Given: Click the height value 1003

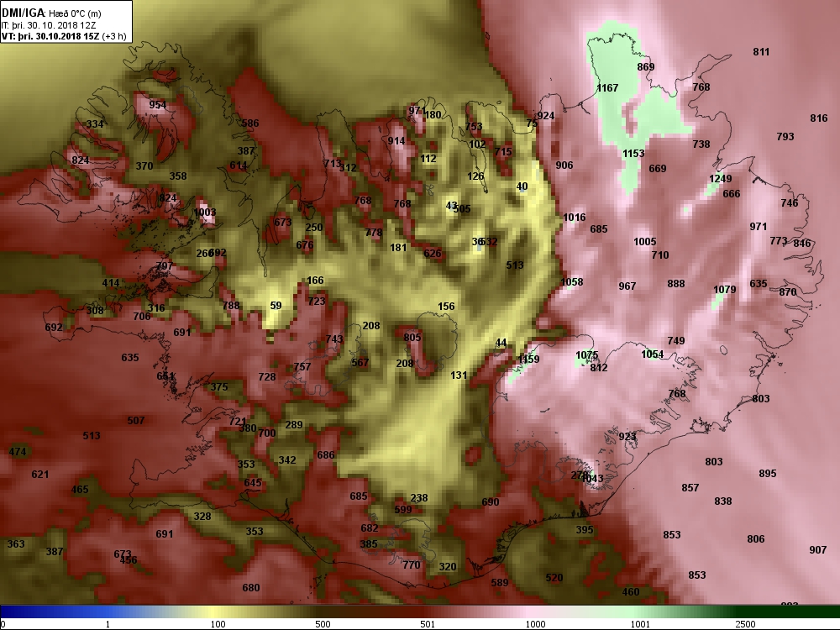Looking at the screenshot, I should (x=205, y=213).
